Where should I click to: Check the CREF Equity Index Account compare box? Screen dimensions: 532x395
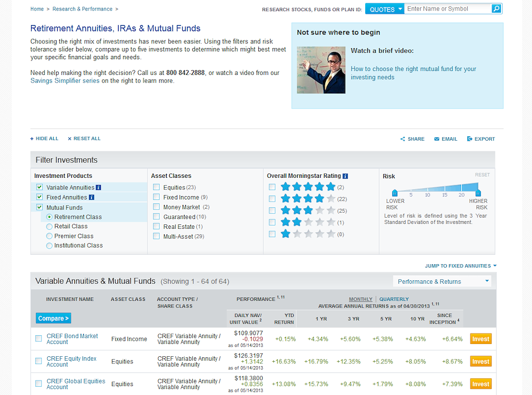click(39, 361)
